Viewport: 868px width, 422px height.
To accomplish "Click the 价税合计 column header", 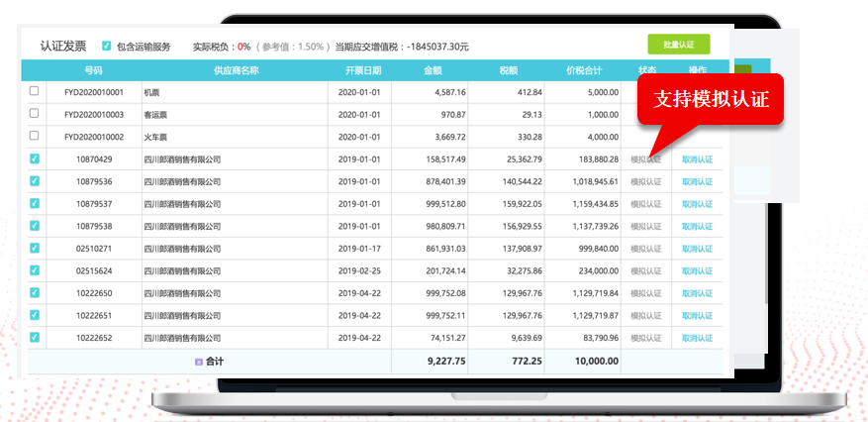I will [583, 70].
